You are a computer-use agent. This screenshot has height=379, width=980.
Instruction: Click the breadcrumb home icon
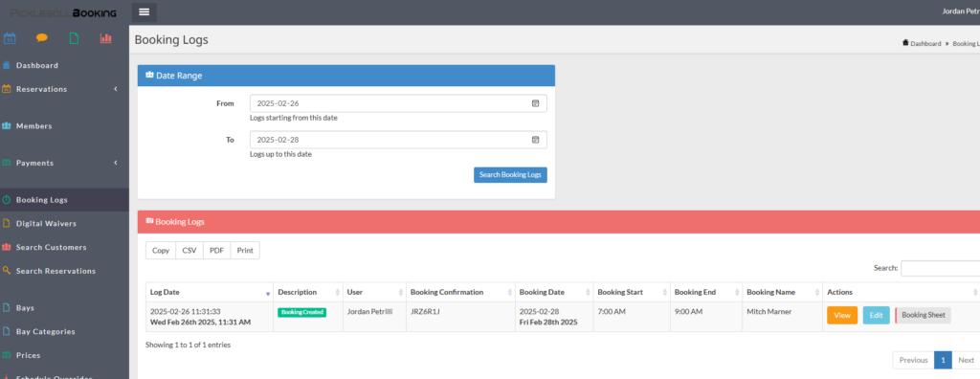coord(905,43)
